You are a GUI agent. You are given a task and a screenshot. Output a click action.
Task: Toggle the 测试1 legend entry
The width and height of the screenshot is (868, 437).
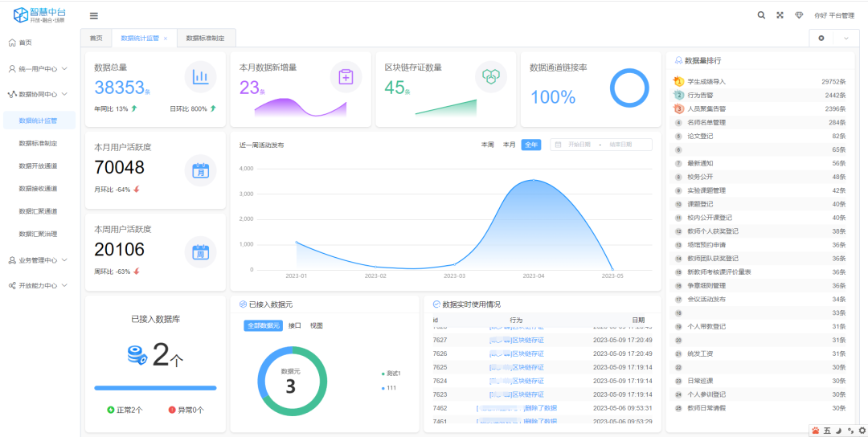click(391, 374)
